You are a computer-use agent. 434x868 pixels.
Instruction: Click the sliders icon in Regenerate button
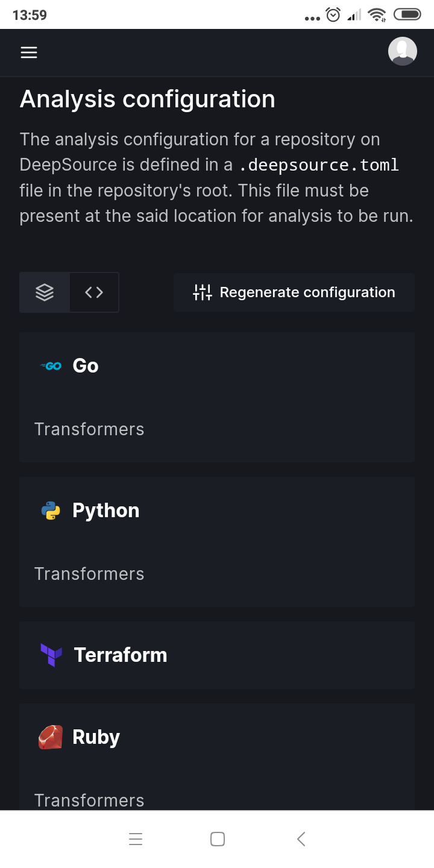(203, 292)
